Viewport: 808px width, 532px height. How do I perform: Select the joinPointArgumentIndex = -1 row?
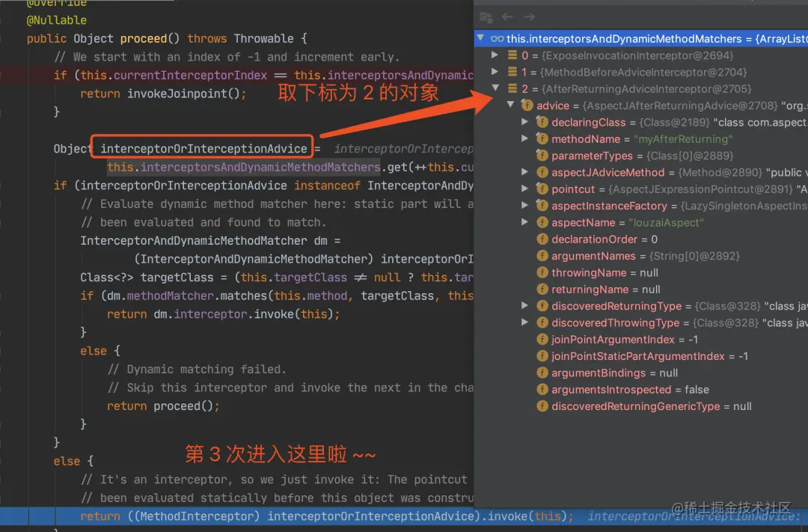click(641, 339)
